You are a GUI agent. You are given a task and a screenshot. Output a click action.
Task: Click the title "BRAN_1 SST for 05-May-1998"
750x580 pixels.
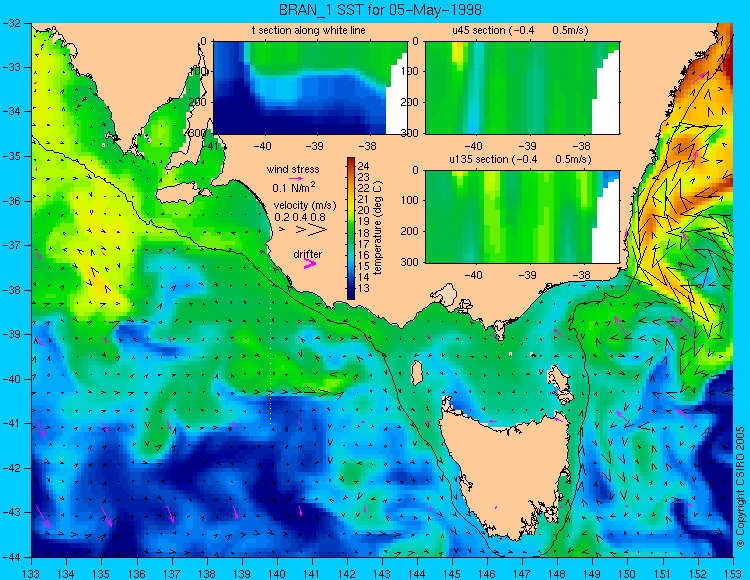380,10
